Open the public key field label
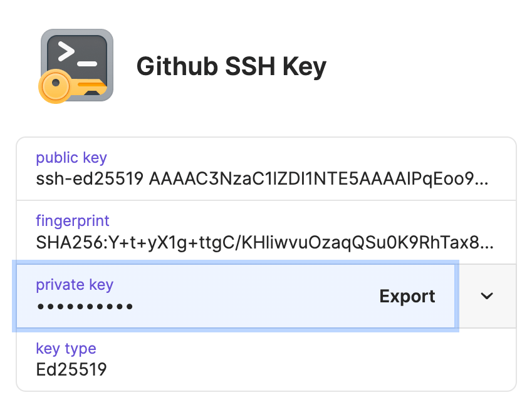Screen dimensions: 532x415 point(71,158)
